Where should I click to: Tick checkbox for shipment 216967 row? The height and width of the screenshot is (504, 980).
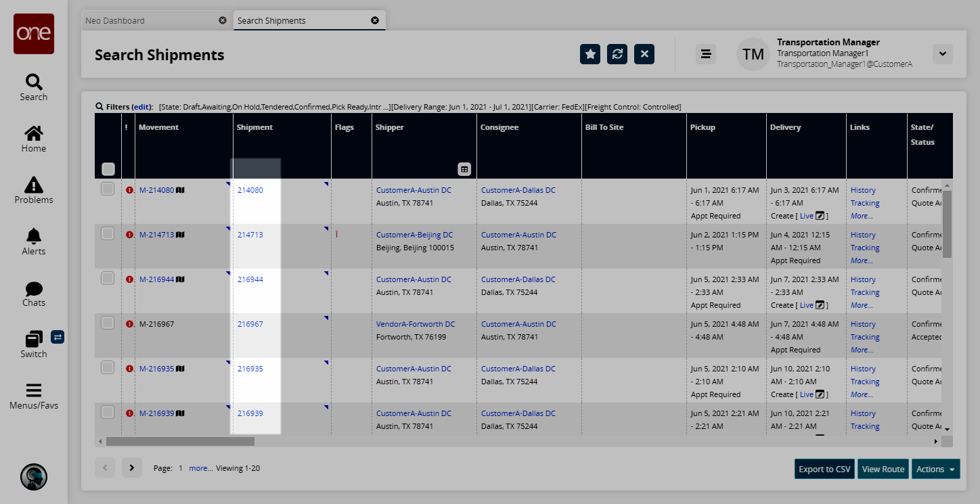(108, 323)
